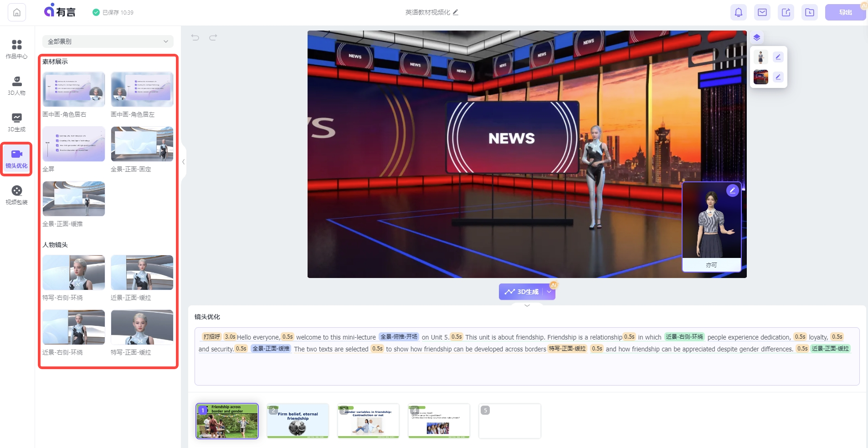This screenshot has height=448, width=868.
Task: Collapse the preview area chevron
Action: (527, 305)
